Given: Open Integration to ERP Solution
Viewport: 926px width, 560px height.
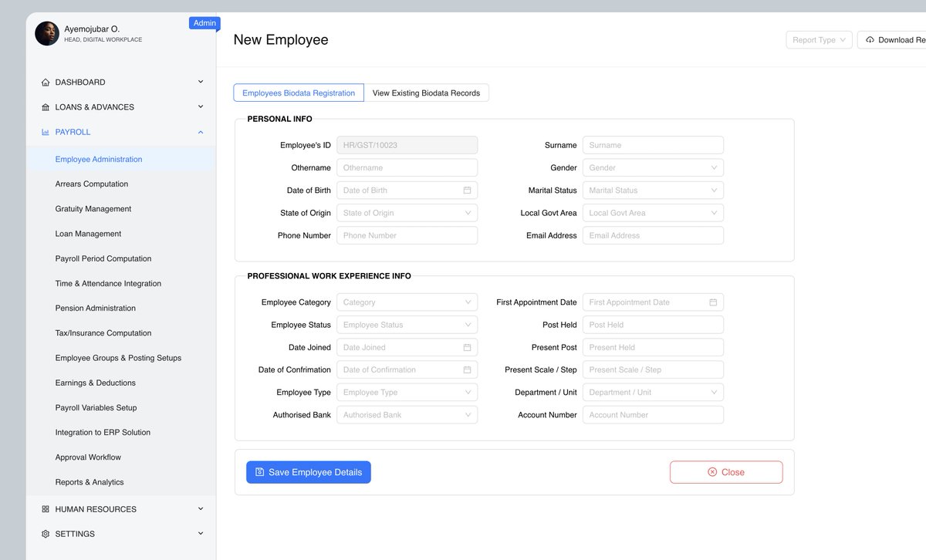Looking at the screenshot, I should point(121,433).
